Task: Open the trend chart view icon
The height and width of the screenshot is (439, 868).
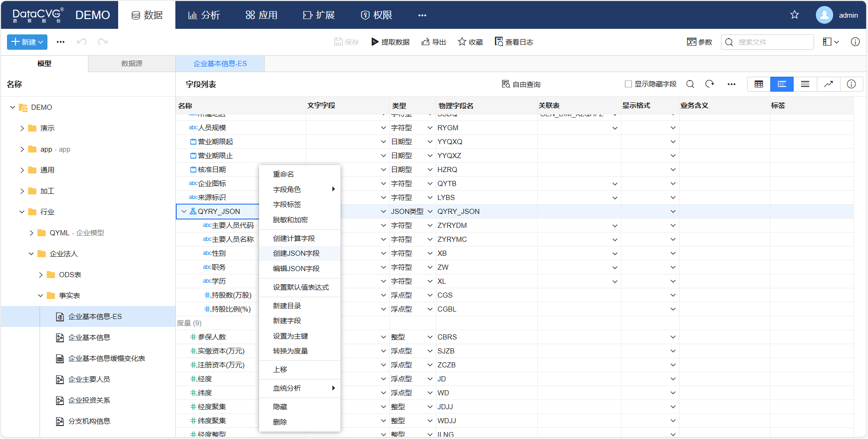Action: click(828, 84)
